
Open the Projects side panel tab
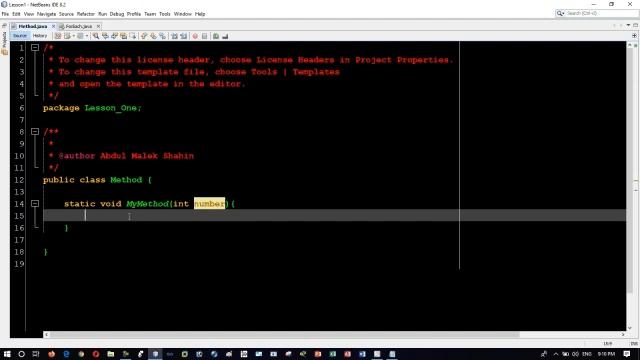pos(4,43)
